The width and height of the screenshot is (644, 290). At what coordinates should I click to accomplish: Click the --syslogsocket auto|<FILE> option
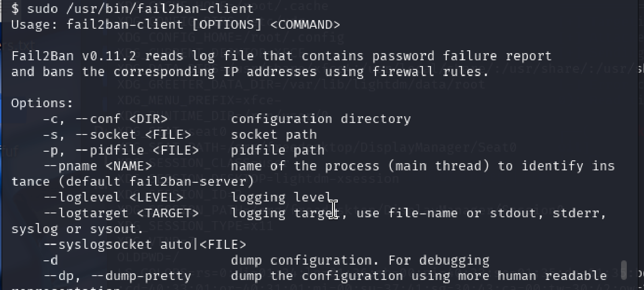click(145, 245)
